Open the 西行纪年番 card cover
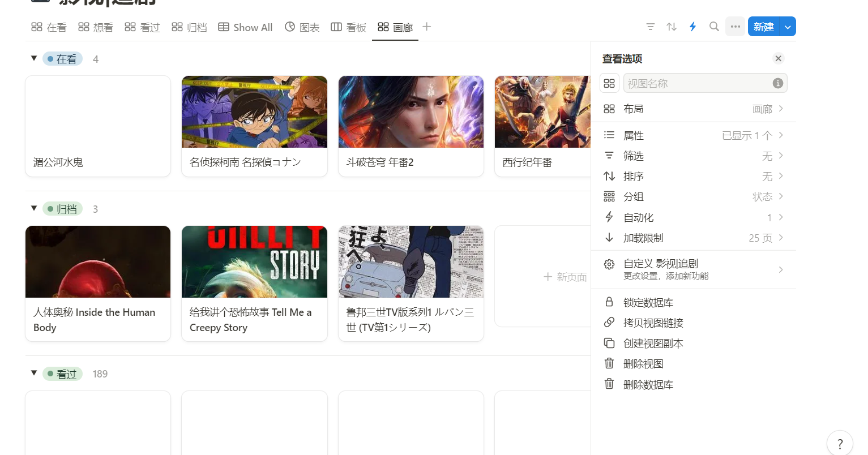The image size is (868, 455). (542, 111)
